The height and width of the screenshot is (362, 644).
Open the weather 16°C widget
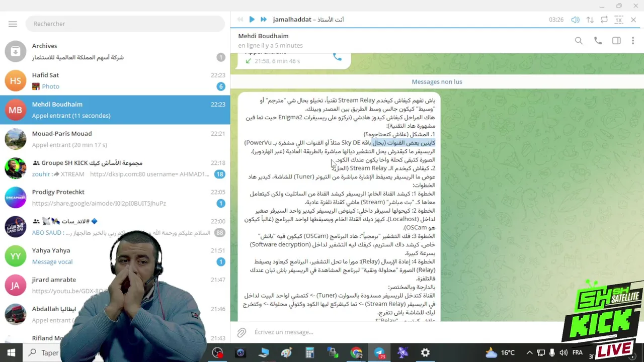click(501, 352)
